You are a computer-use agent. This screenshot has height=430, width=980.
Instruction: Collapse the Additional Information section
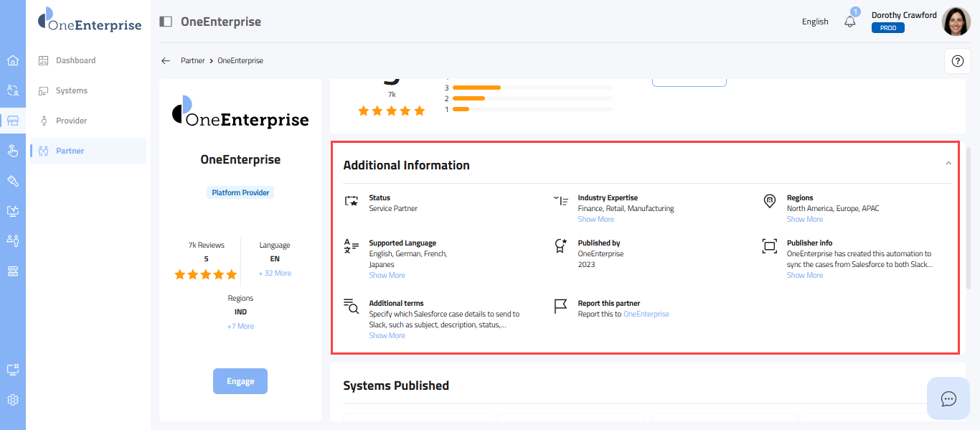coord(948,164)
